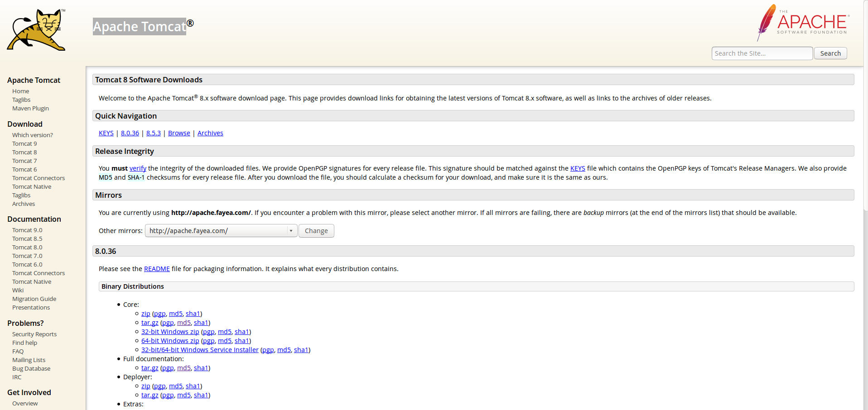Click the Change mirror button
Screen dimensions: 868x410
(x=316, y=231)
